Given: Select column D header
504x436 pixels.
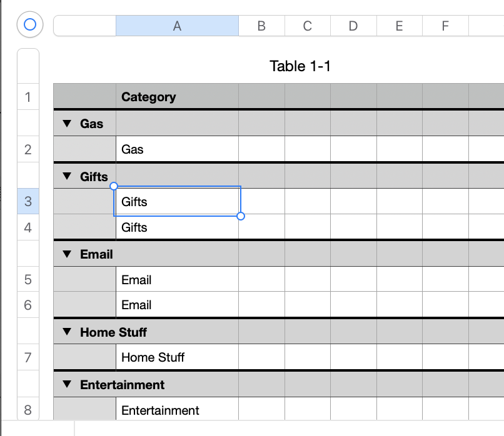Looking at the screenshot, I should [353, 26].
